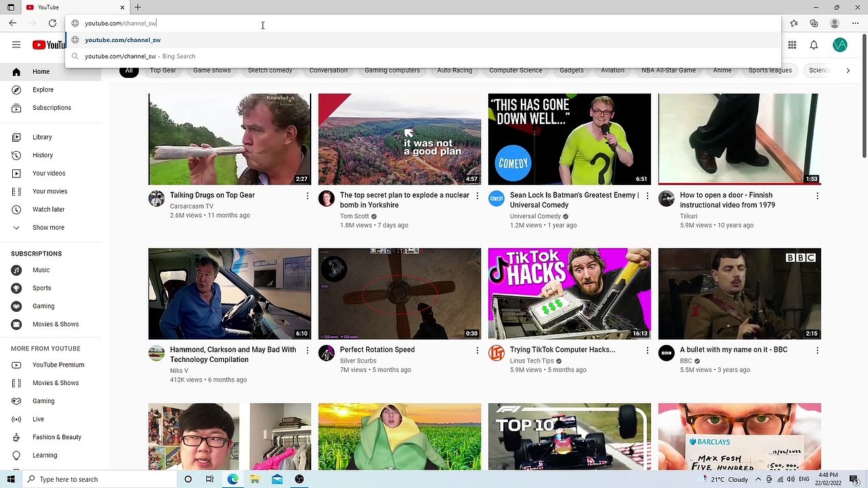
Task: Play Talking Drugs on Top Gear thumbnail
Action: (230, 139)
